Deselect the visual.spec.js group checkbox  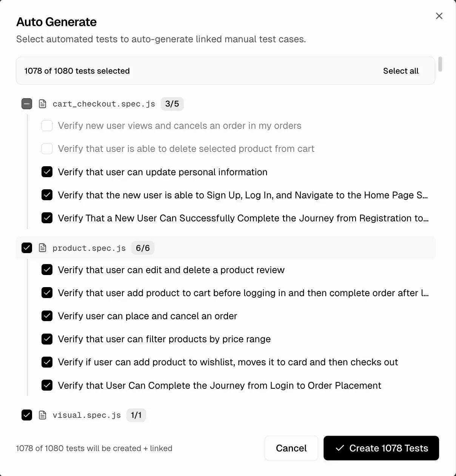(26, 415)
